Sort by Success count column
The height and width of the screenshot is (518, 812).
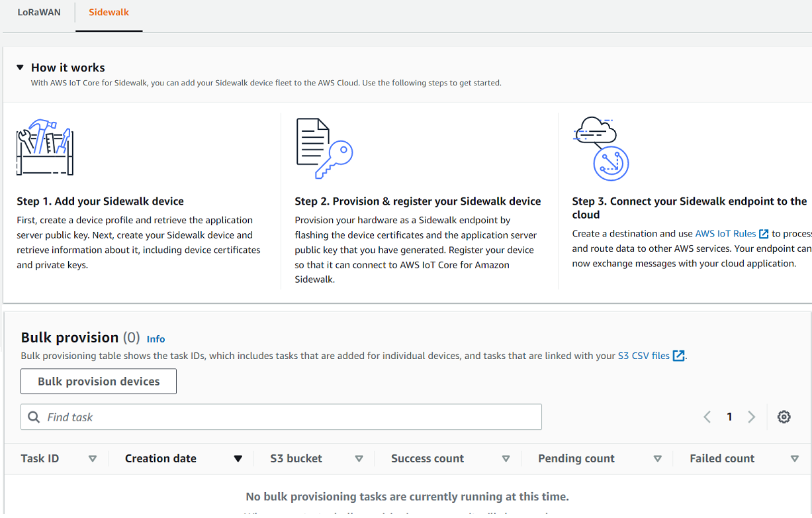(x=506, y=459)
